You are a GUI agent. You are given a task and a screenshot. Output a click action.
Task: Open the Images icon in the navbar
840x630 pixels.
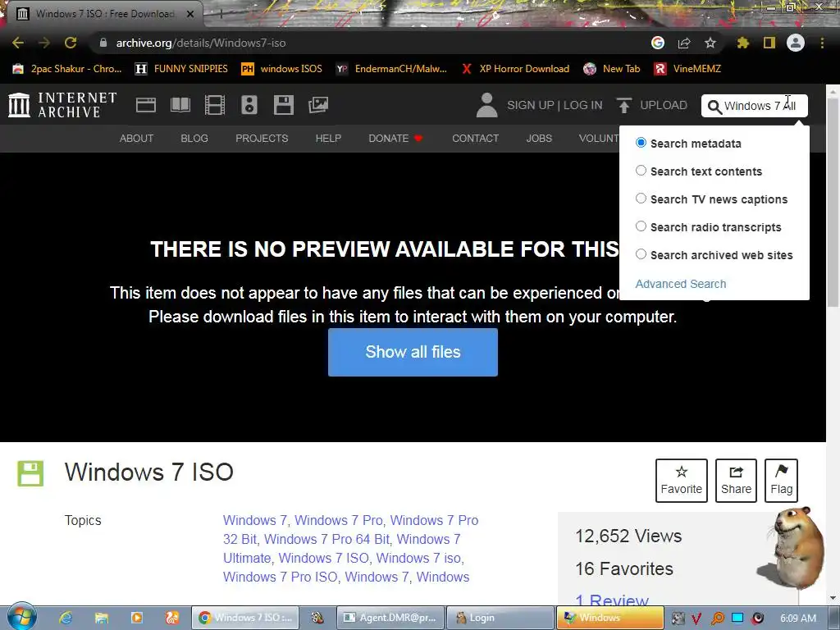tap(318, 105)
